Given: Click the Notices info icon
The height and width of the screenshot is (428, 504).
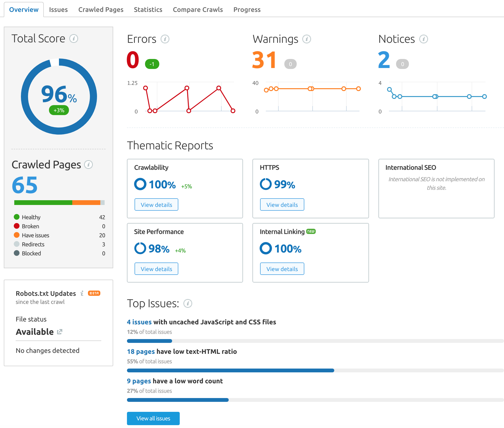Looking at the screenshot, I should (423, 39).
